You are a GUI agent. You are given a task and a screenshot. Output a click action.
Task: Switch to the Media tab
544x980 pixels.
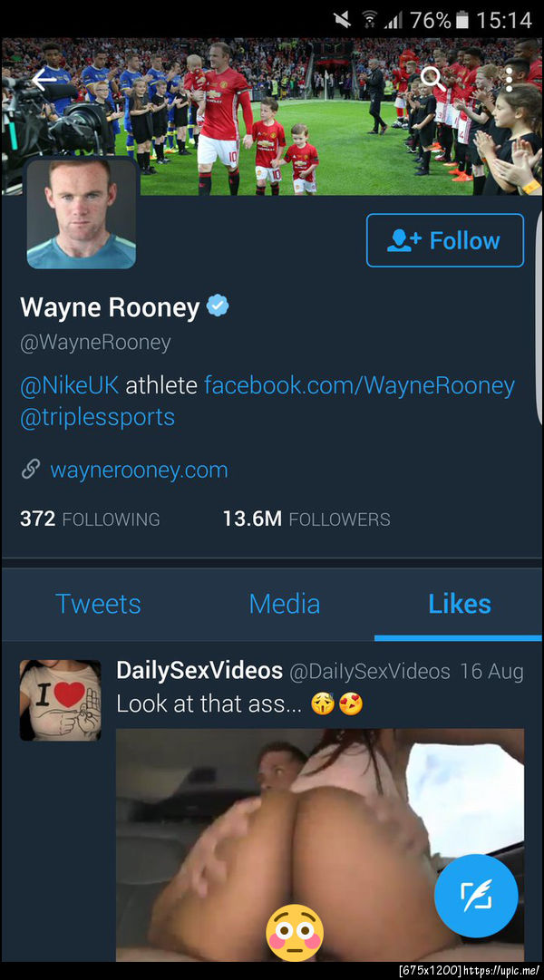[x=284, y=604]
